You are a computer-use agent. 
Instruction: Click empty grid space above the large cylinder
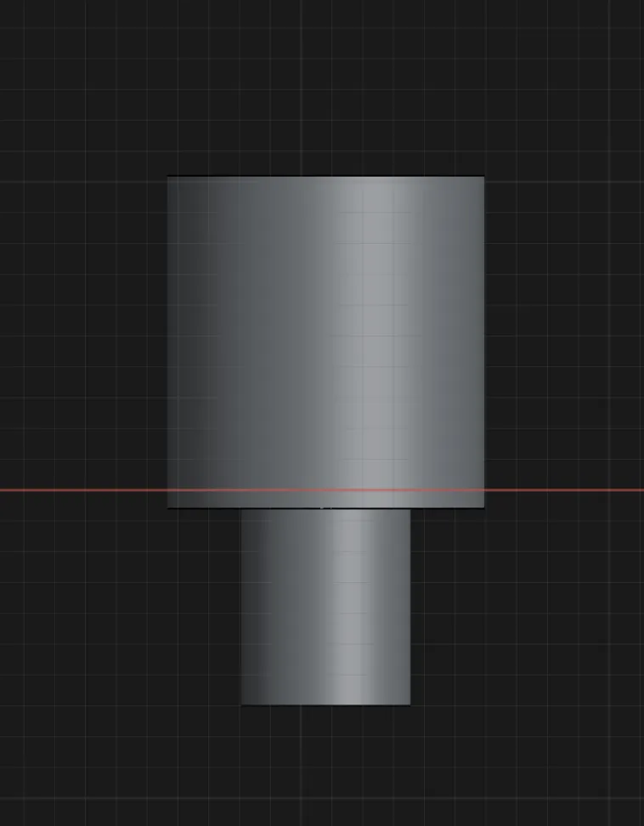[x=325, y=85]
